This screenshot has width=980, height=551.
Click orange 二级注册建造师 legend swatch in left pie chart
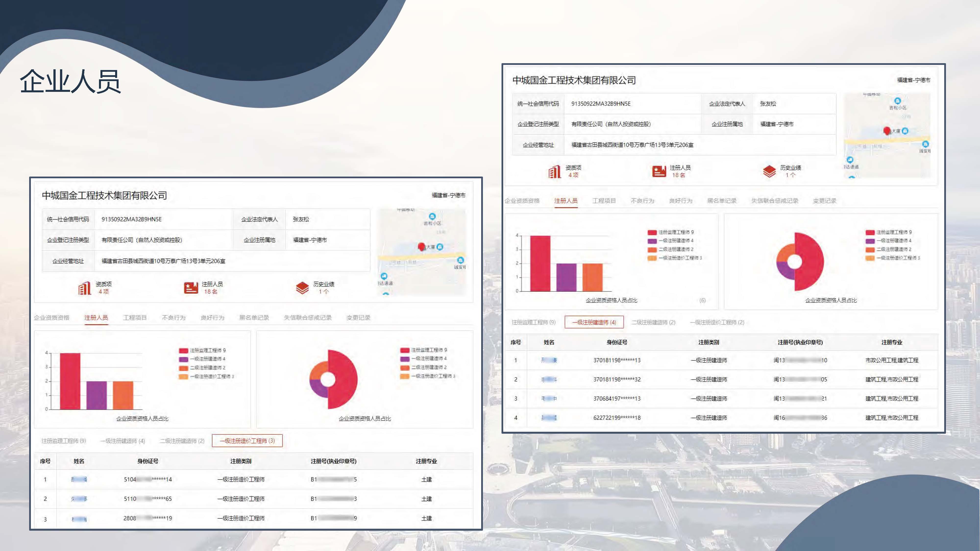click(x=404, y=367)
